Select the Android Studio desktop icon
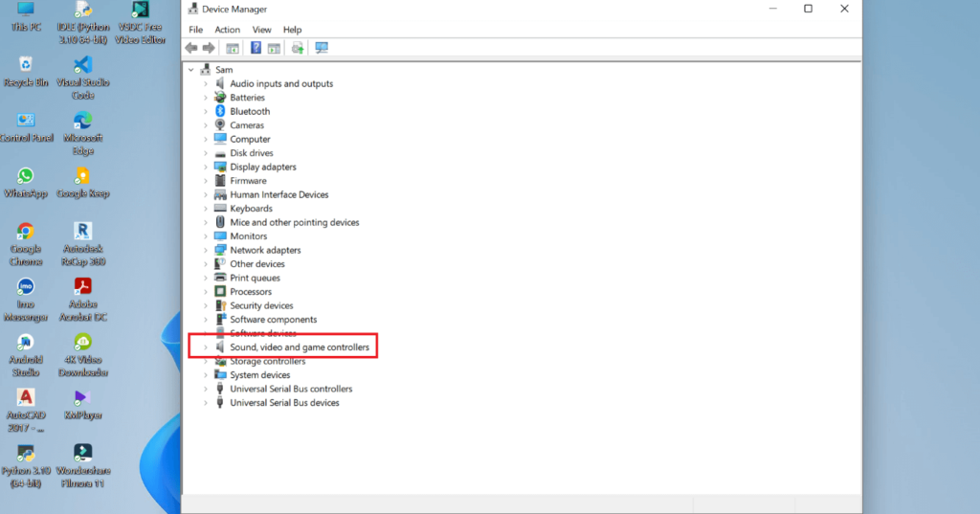The image size is (980, 514). point(26,356)
